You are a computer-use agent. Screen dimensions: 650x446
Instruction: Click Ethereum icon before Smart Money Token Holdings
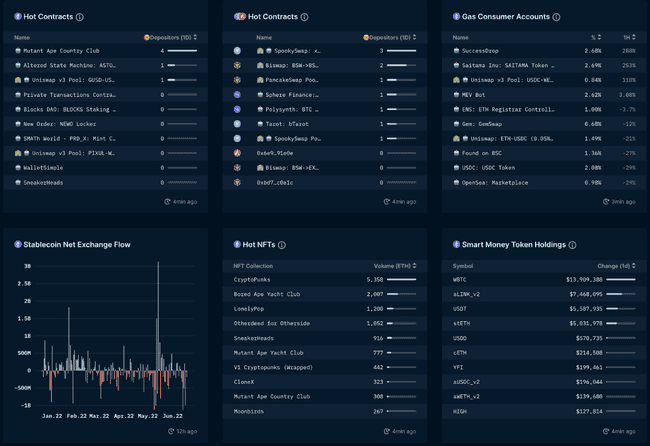point(456,245)
